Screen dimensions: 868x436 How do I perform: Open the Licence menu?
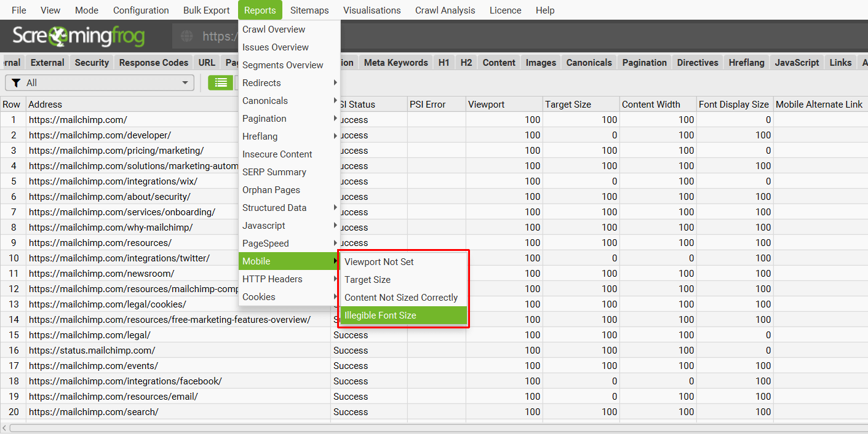coord(506,10)
